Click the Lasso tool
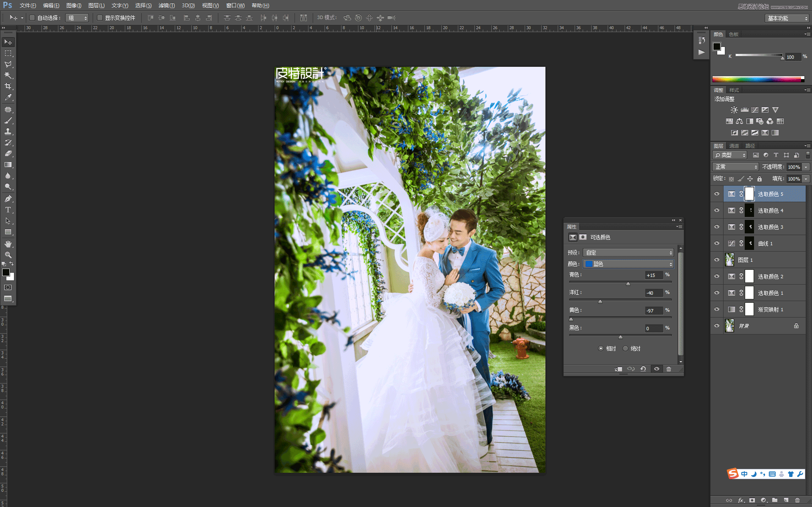 pyautogui.click(x=8, y=64)
